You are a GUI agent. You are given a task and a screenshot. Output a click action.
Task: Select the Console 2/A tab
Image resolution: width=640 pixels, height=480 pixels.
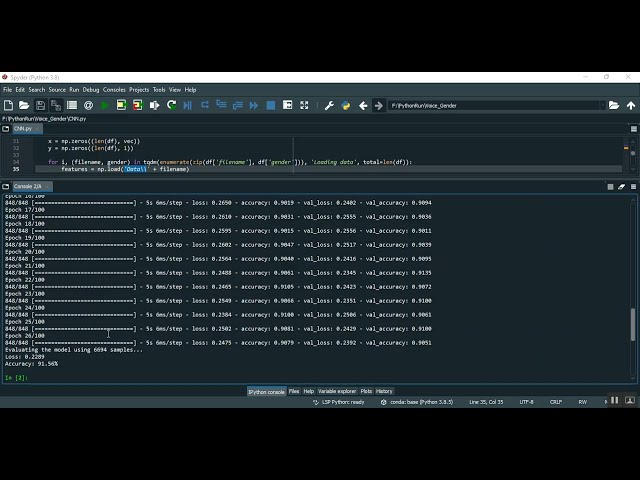click(x=32, y=187)
